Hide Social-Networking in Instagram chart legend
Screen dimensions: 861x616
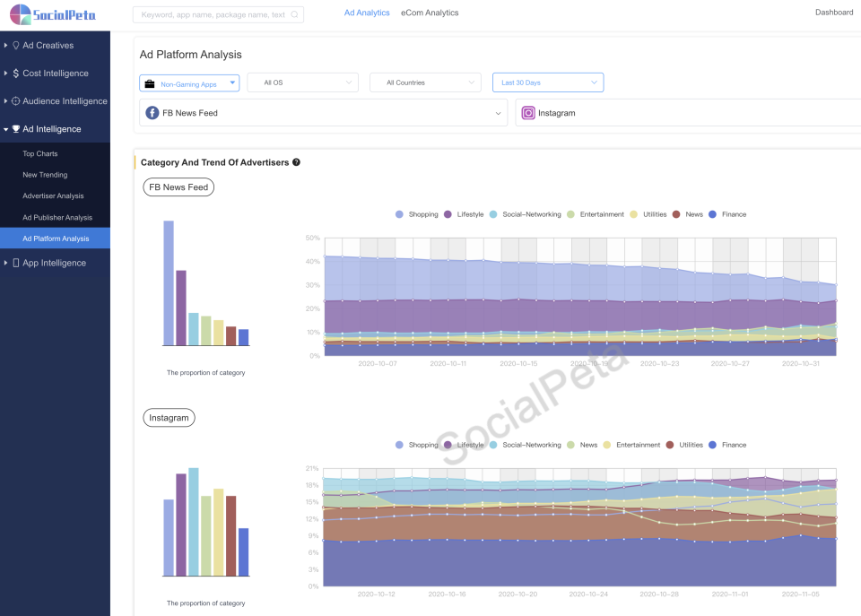(525, 445)
